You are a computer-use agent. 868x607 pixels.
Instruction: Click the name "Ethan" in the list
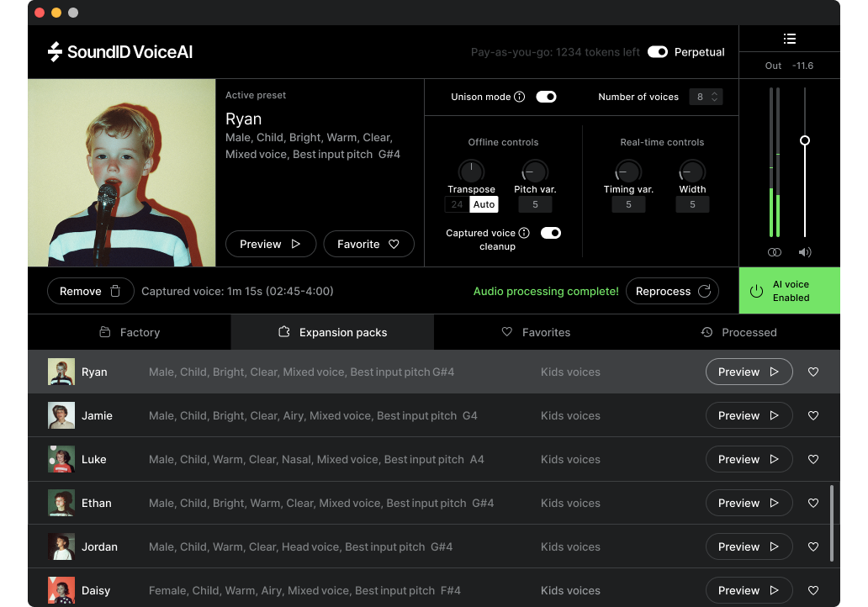[97, 503]
